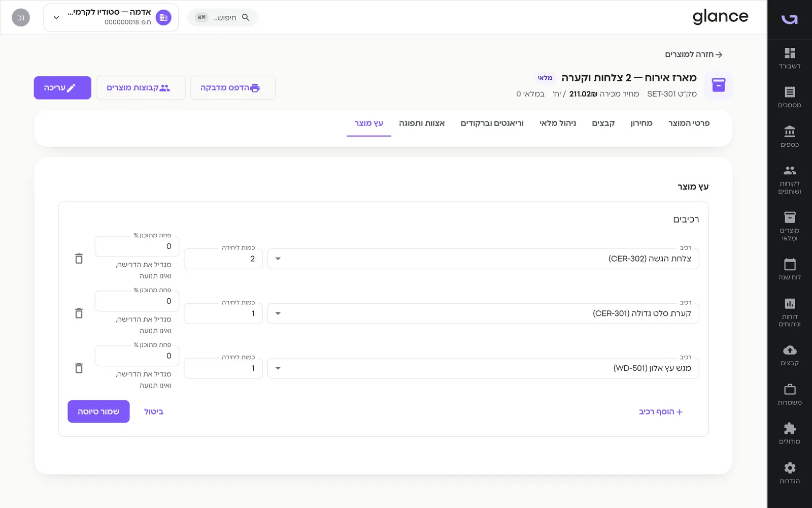Click quantity field for מגש עץ אלון
812x508 pixels.
pyautogui.click(x=223, y=368)
